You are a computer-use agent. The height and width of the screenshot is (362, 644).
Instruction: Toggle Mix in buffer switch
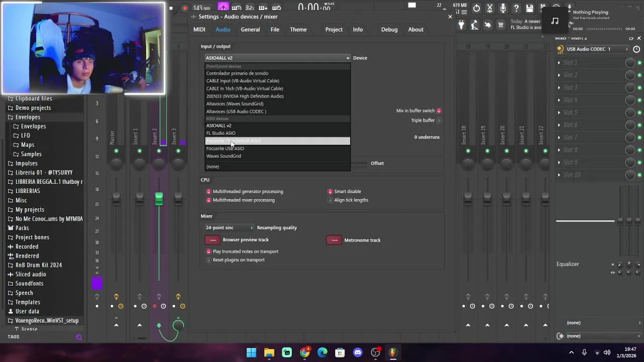tap(439, 111)
